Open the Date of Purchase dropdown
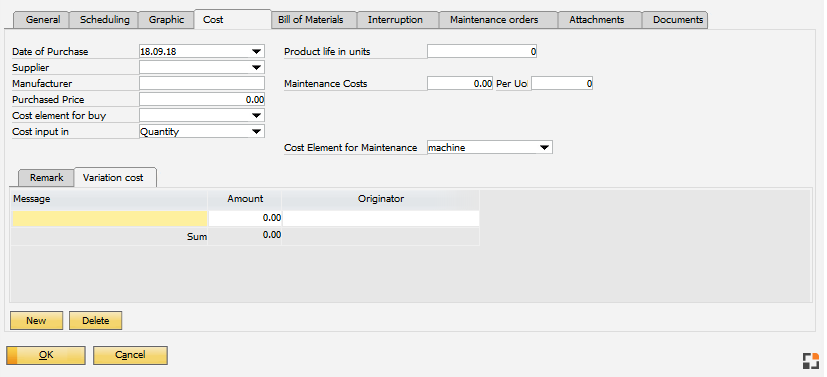The height and width of the screenshot is (377, 827). pyautogui.click(x=256, y=52)
